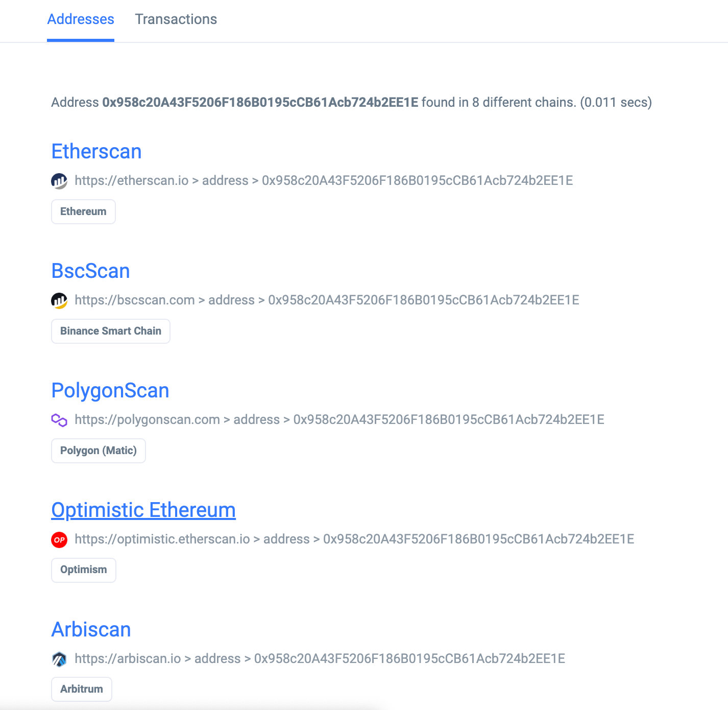Viewport: 728px width, 710px height.
Task: Click the Polygon (Matic) tag
Action: (x=98, y=451)
